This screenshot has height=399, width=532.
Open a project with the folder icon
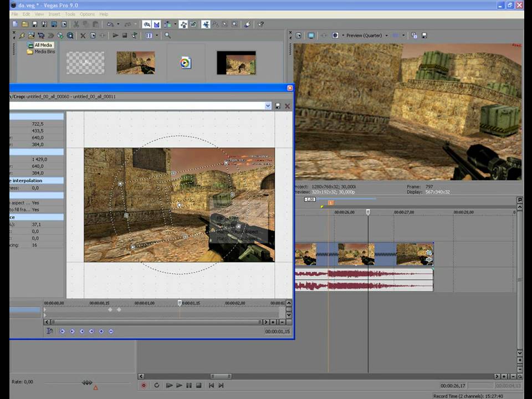(x=25, y=24)
